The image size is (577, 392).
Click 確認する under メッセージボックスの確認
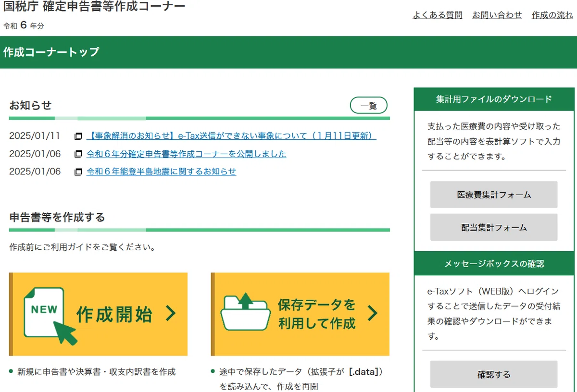494,374
